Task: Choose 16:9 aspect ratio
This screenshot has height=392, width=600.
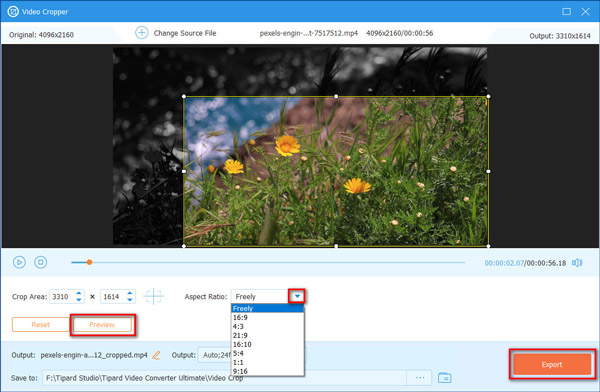Action: click(267, 317)
